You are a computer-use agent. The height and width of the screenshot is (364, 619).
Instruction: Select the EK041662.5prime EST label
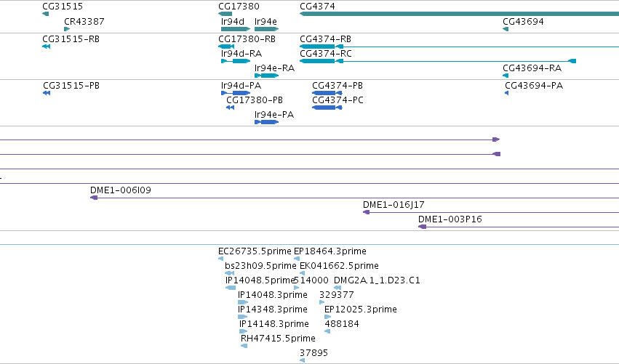click(339, 266)
